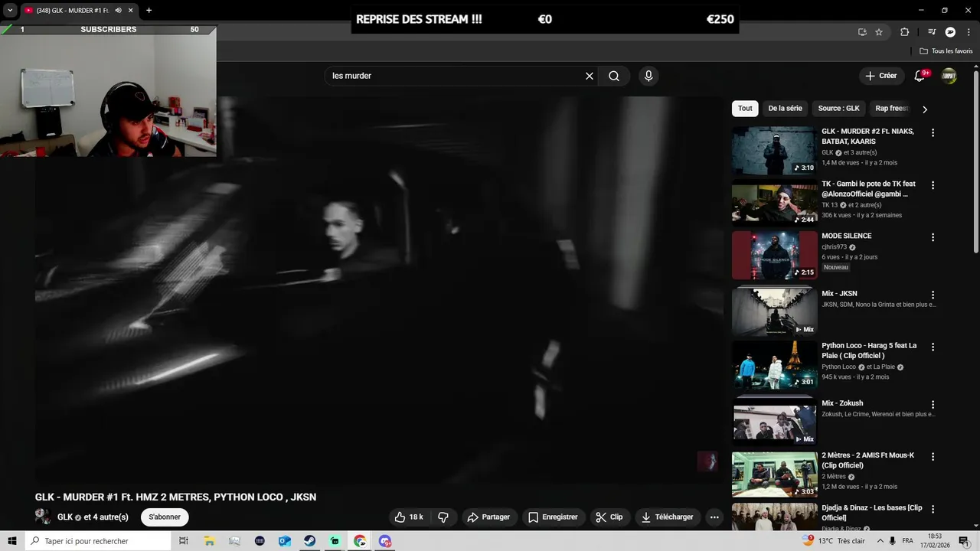Open Python Loco - Harag 5 video
Image resolution: width=980 pixels, height=551 pixels.
click(774, 365)
